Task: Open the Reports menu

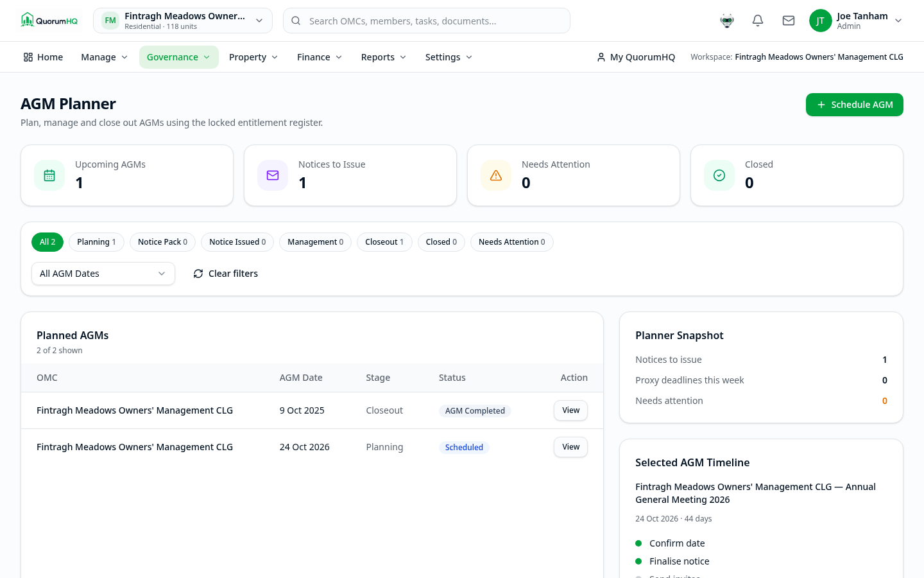Action: tap(384, 57)
